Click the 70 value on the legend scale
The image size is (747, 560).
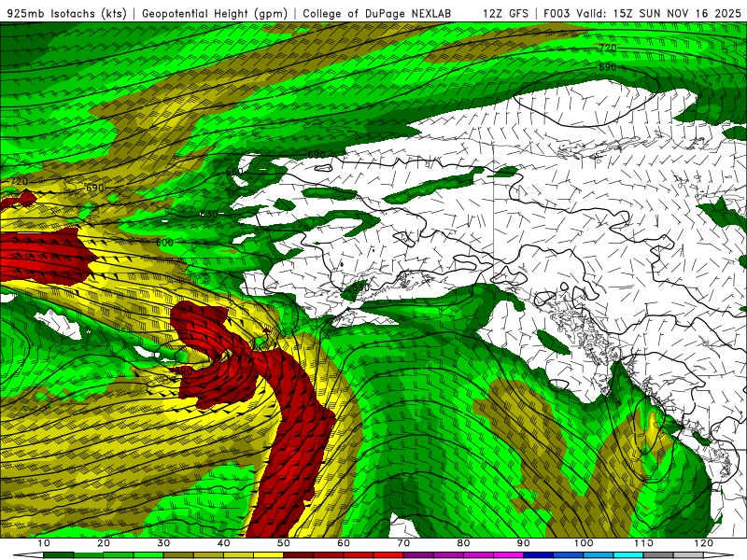click(403, 543)
